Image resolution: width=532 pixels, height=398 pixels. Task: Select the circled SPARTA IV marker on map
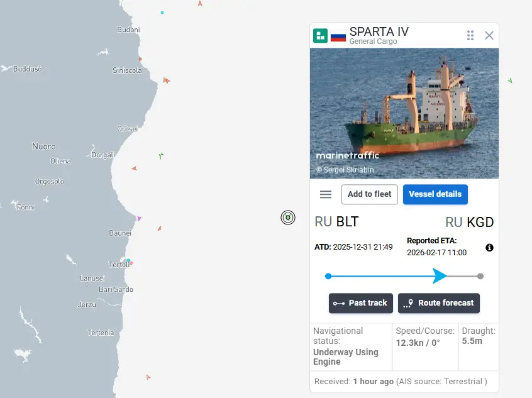(x=288, y=218)
